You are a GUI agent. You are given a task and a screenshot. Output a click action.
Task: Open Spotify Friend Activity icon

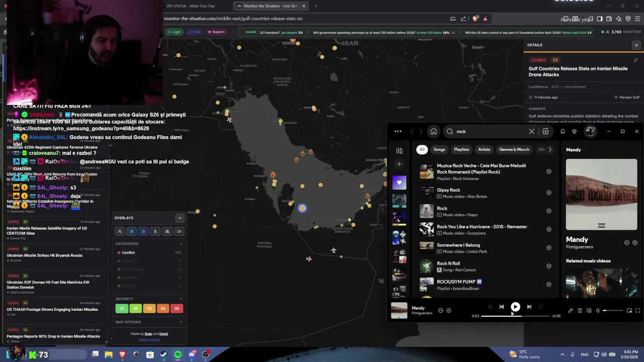574,131
